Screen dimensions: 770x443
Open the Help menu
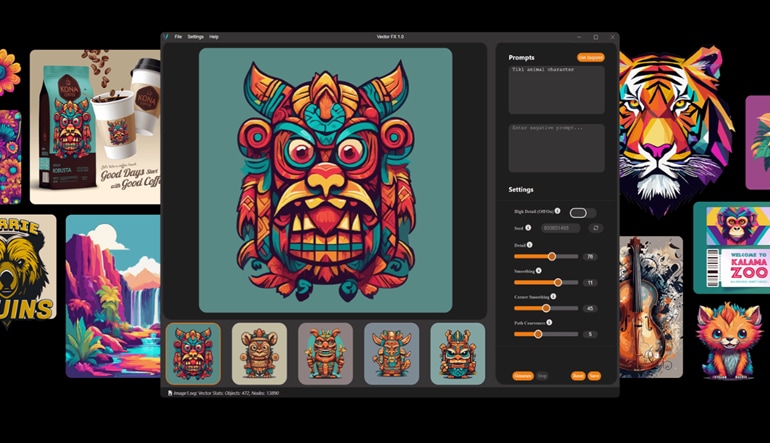point(214,37)
